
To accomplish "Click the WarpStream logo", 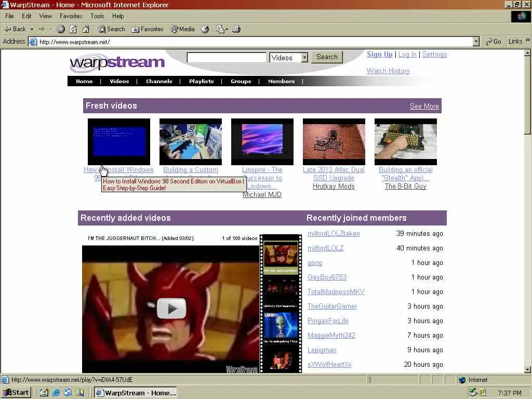I will tap(117, 62).
